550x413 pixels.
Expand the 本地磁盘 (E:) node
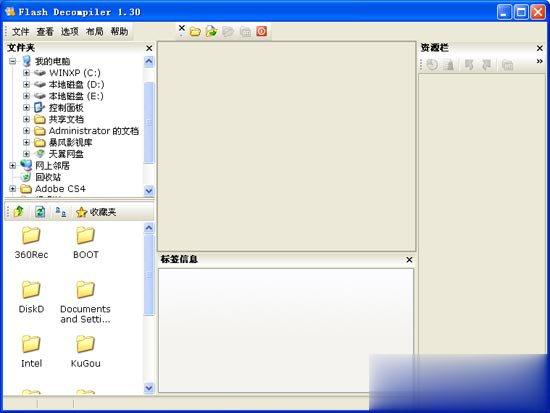(26, 96)
